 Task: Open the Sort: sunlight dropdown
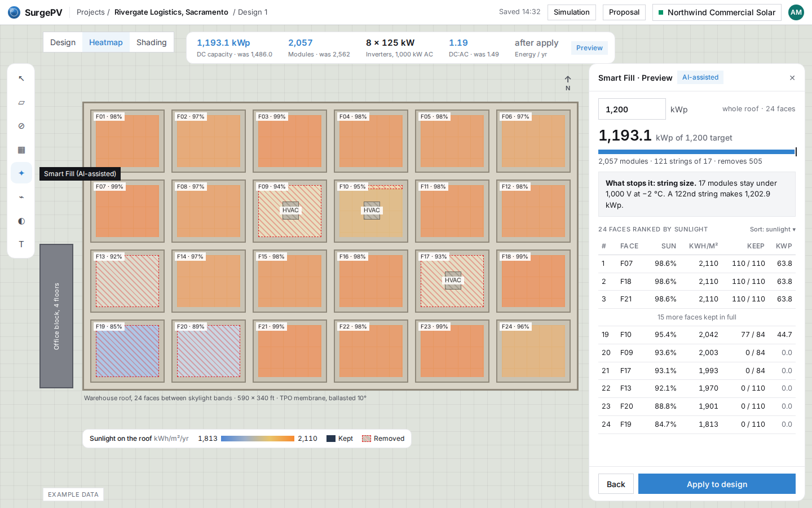[x=773, y=229]
